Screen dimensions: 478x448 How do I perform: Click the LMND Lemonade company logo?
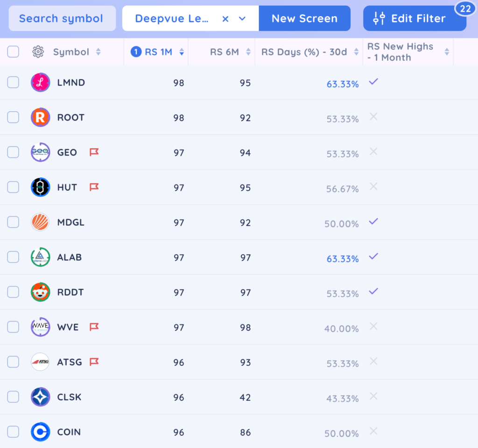pos(40,82)
